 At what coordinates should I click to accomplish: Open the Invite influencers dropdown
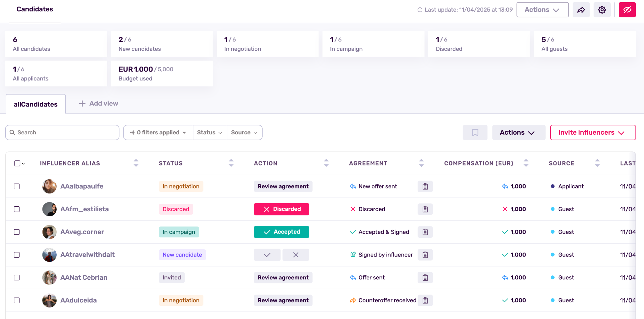593,132
